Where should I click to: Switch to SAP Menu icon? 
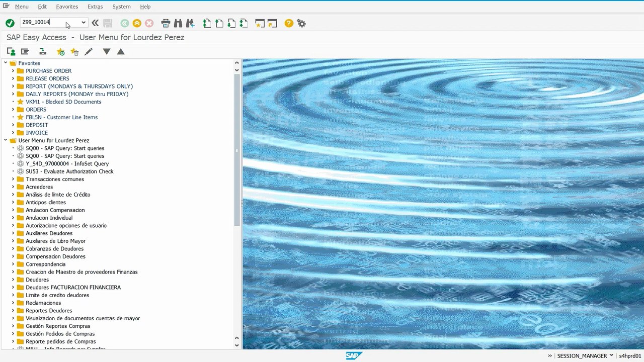point(25,52)
